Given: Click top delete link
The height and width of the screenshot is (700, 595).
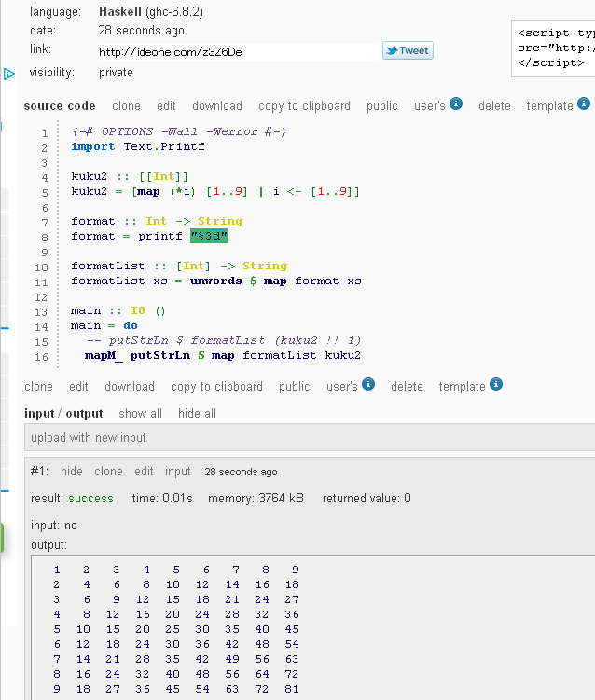Looking at the screenshot, I should pos(494,106).
